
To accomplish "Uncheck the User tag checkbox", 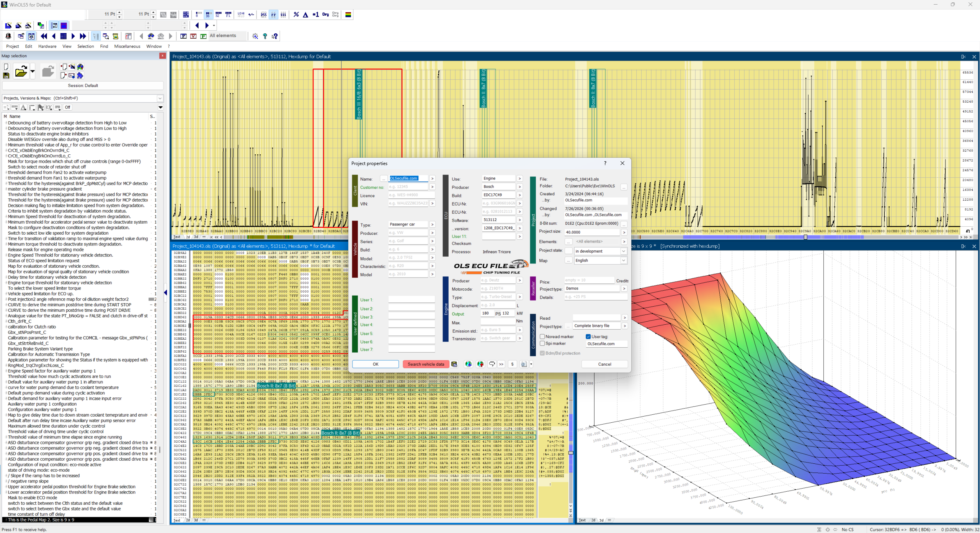I will pos(588,337).
